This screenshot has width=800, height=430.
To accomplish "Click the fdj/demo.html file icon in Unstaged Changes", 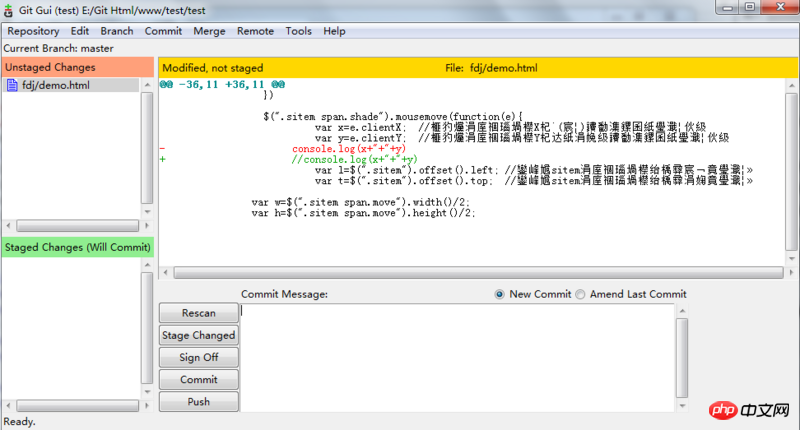I will tap(12, 85).
